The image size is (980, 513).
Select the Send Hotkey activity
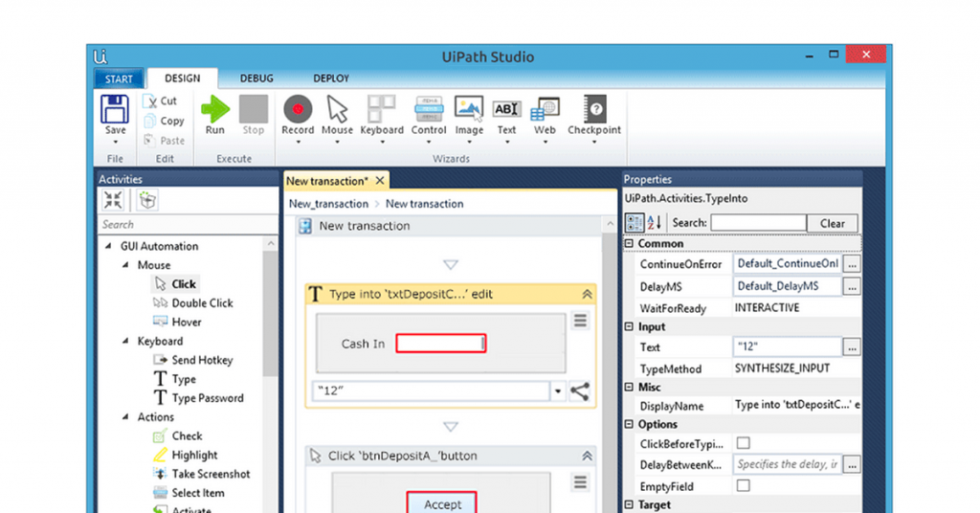(193, 360)
